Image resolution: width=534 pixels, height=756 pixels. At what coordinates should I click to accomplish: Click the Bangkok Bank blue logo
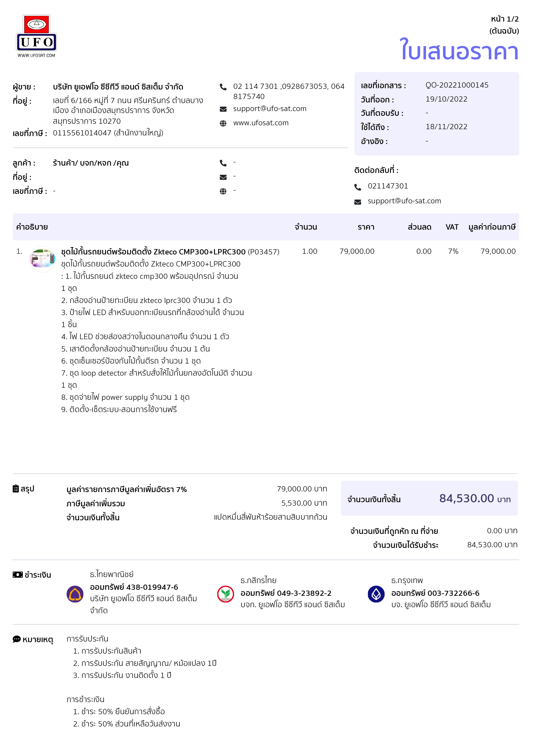(x=376, y=594)
